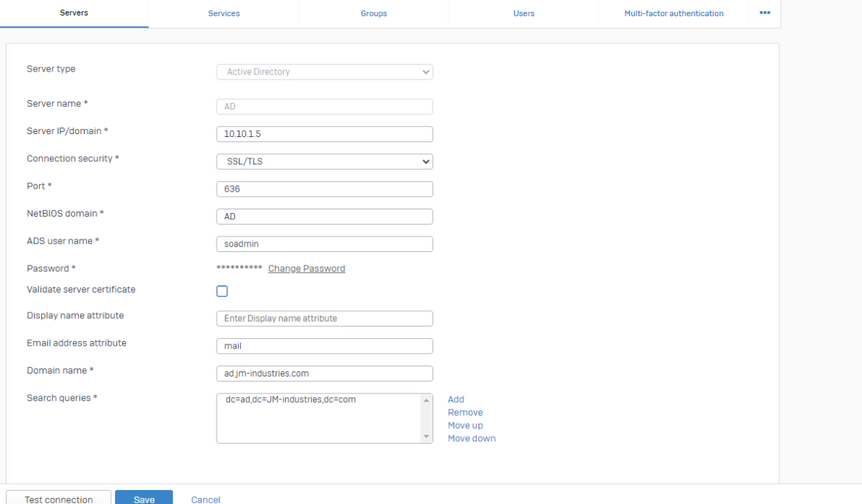862x504 pixels.
Task: Switch to the Servers tab
Action: click(74, 13)
